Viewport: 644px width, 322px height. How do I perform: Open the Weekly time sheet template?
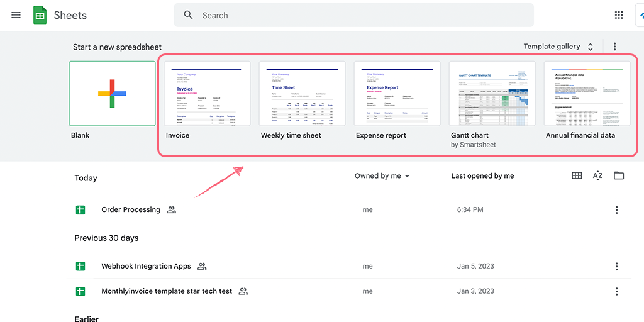(x=302, y=93)
